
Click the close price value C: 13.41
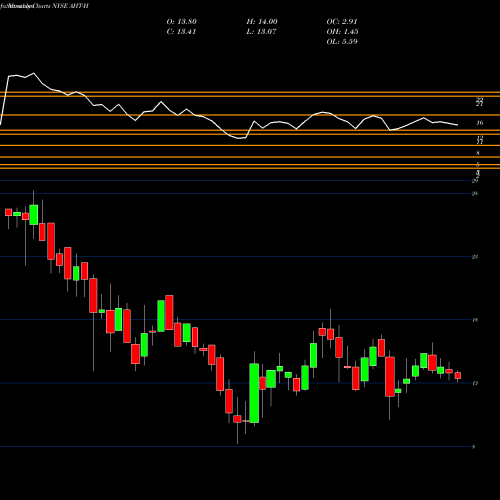tap(182, 32)
